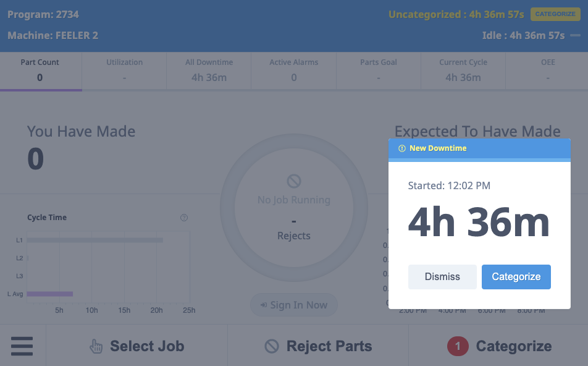The width and height of the screenshot is (588, 366).
Task: Click the Uncategorized 4h 36m 57s text
Action: [455, 14]
